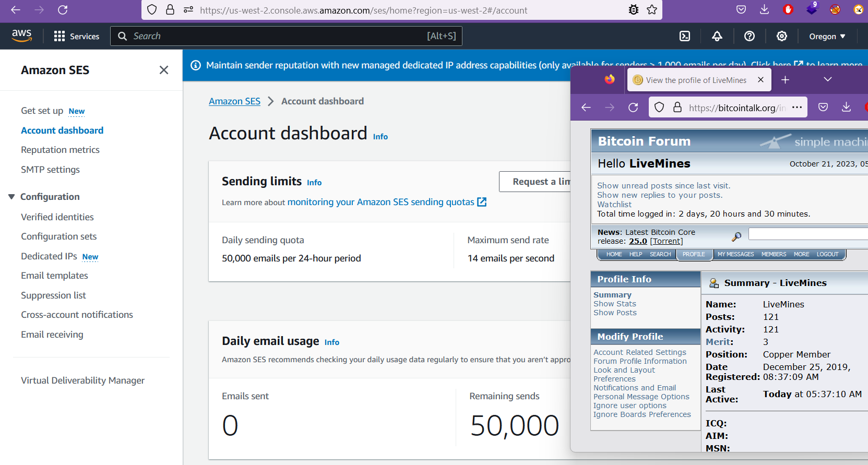Select Account dashboard in SES sidebar
This screenshot has width=868, height=465.
point(62,130)
